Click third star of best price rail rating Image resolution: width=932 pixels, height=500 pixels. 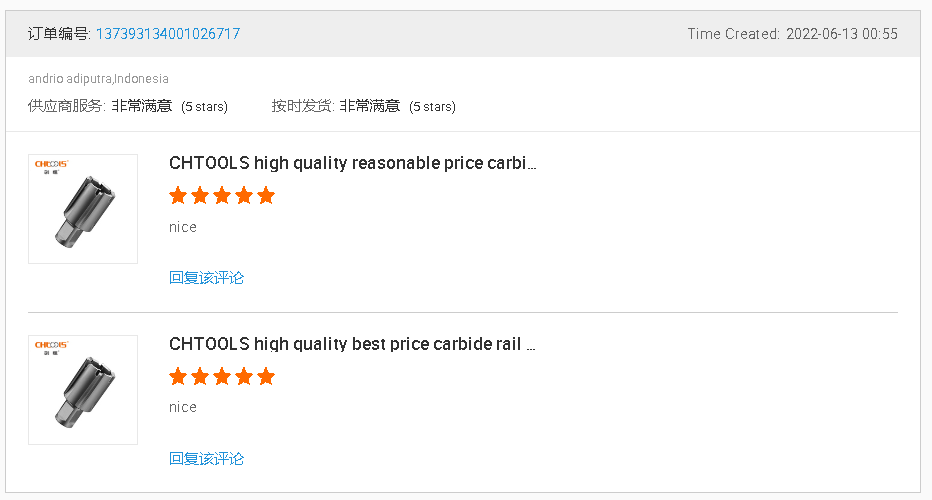coord(222,377)
